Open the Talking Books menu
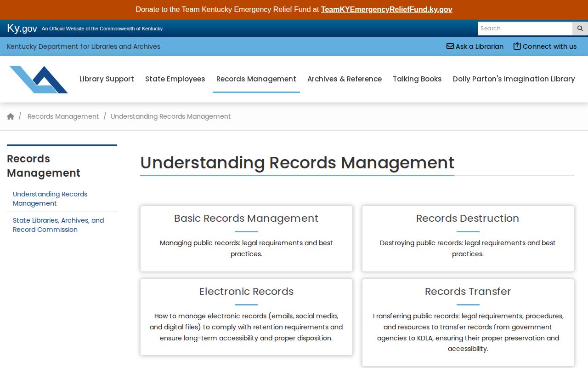Viewport: 588px width, 368px height. click(x=417, y=79)
